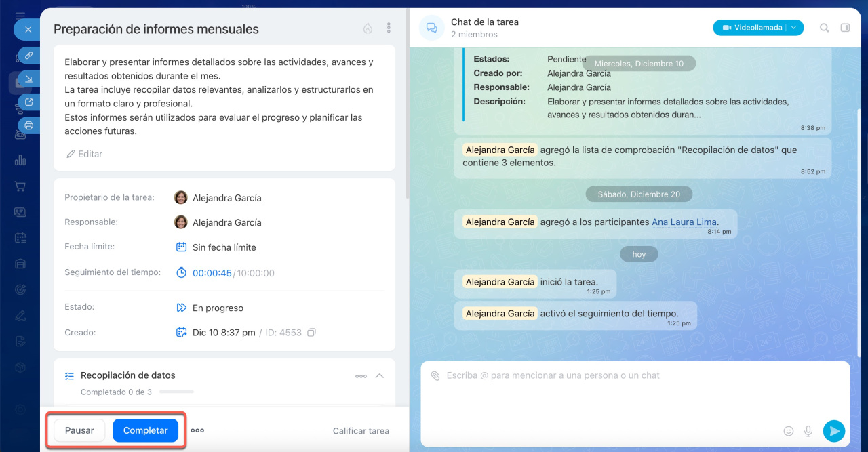Send the message with the blue arrow button

833,431
